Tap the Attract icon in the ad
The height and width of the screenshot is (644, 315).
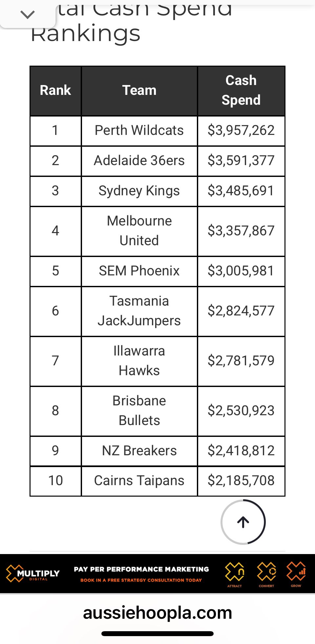235,573
